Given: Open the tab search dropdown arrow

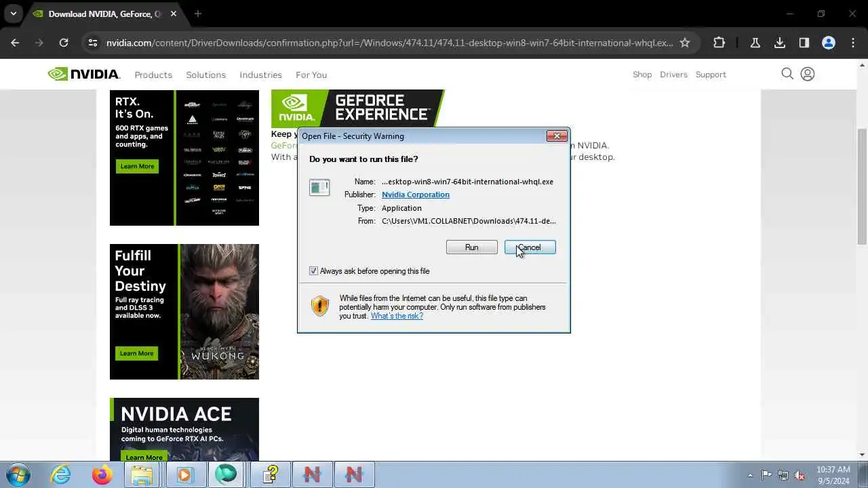Looking at the screenshot, I should click(13, 14).
